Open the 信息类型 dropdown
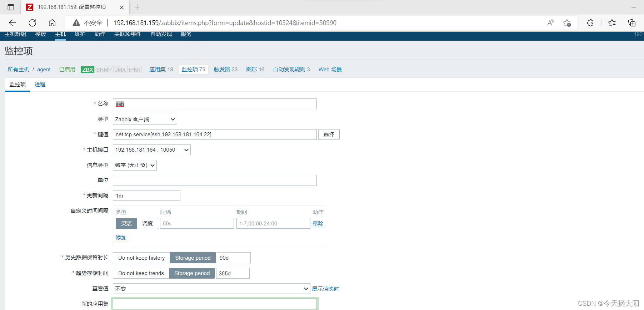The height and width of the screenshot is (310, 644). click(x=135, y=165)
